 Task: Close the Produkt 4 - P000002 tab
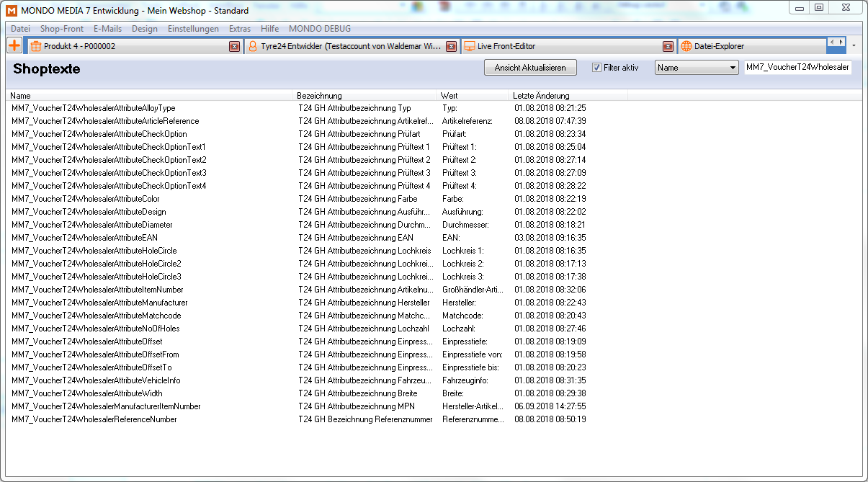coord(234,46)
